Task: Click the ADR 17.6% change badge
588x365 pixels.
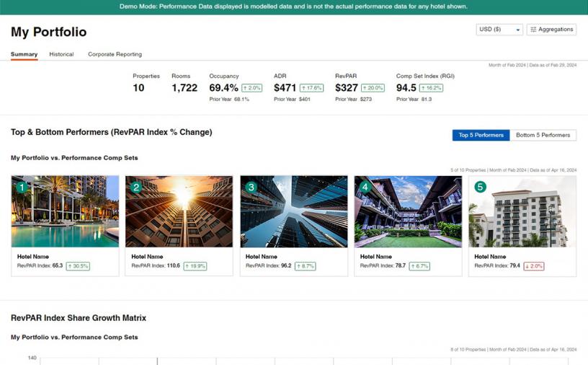Action: [312, 88]
